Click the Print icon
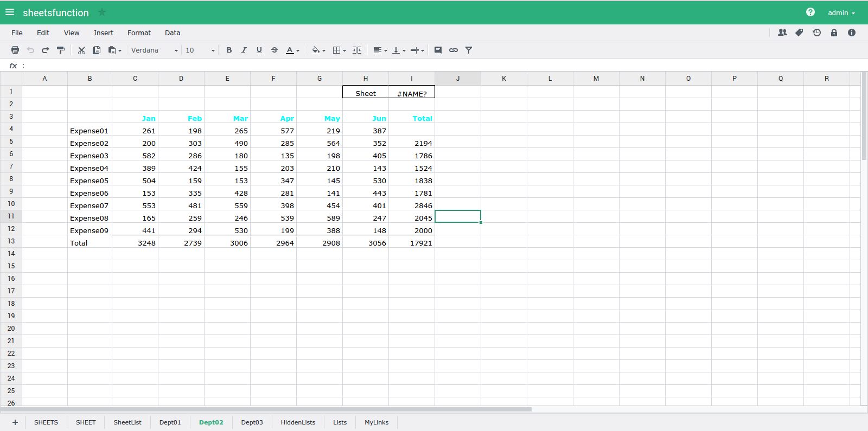868x431 pixels. (15, 50)
